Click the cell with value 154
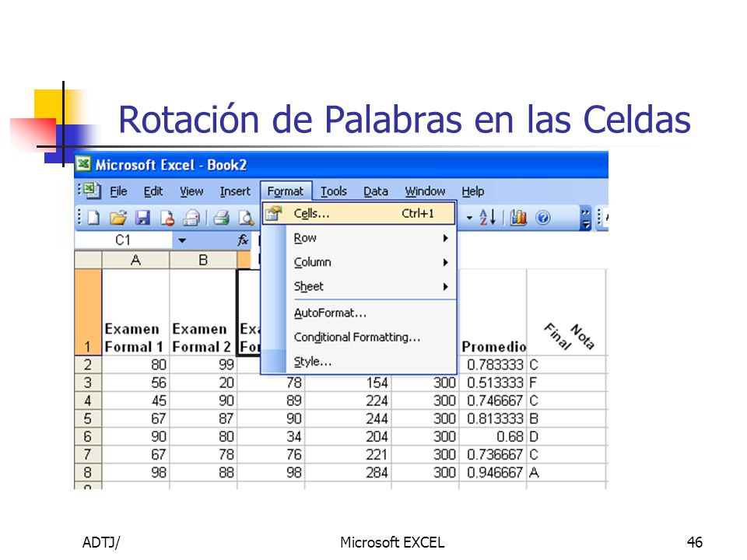 pos(348,383)
